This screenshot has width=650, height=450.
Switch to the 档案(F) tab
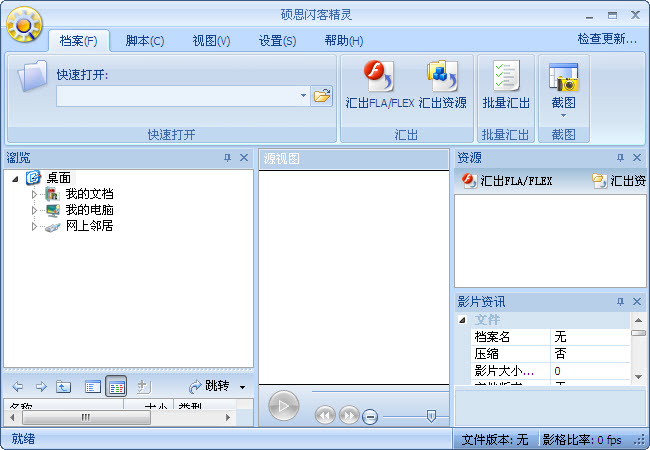pyautogui.click(x=79, y=41)
